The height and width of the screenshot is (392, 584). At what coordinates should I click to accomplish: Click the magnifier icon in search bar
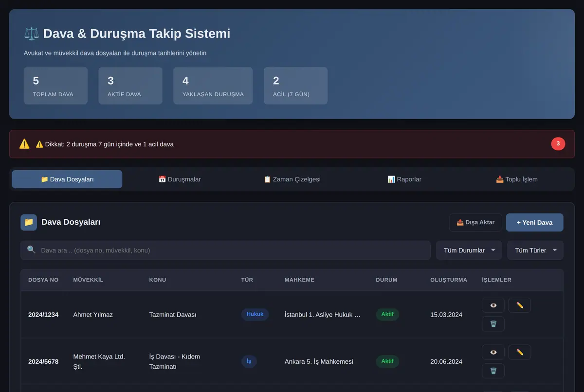[32, 250]
